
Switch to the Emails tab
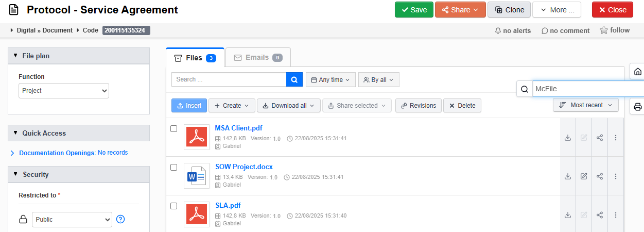click(x=258, y=58)
